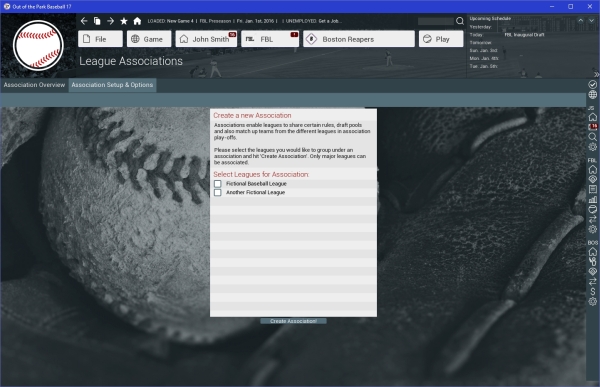Maximize the Out of the Park Baseball window
Screen dimensions: 600x387
[x=571, y=7]
